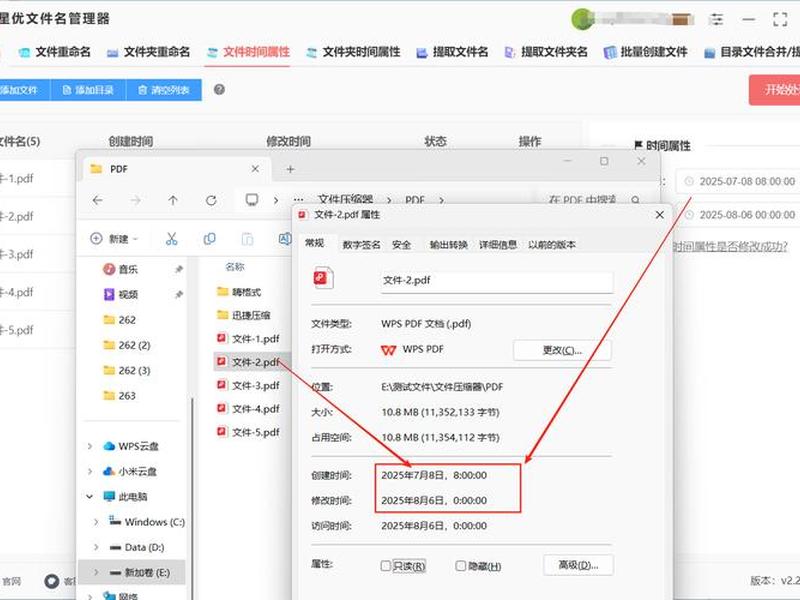Select 文件-1.pdf in the Explorer list

248,339
